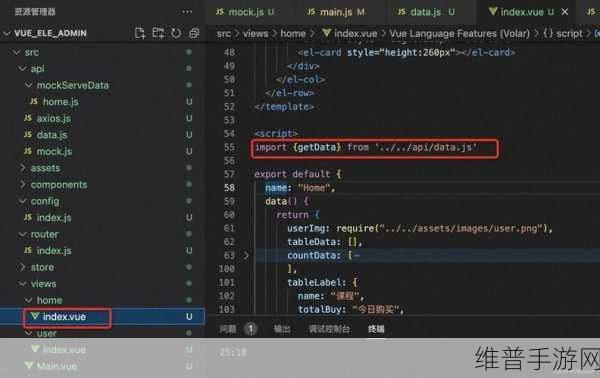Click the getData import statement text
The width and height of the screenshot is (600, 378).
[x=366, y=147]
